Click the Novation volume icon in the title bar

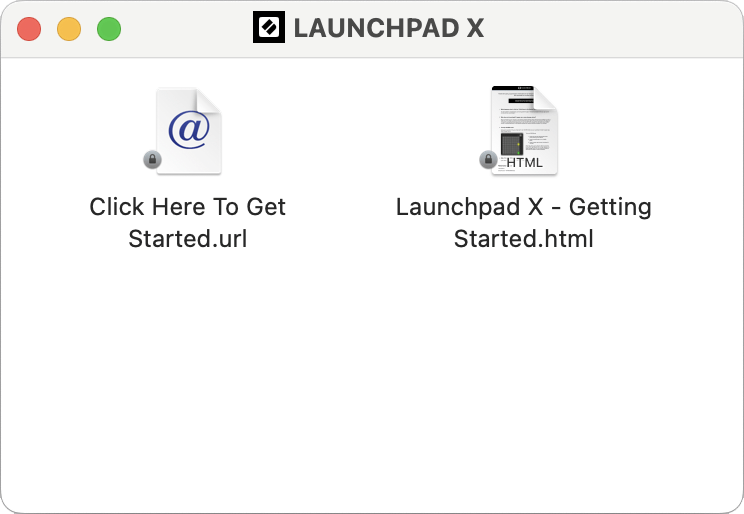pos(269,27)
